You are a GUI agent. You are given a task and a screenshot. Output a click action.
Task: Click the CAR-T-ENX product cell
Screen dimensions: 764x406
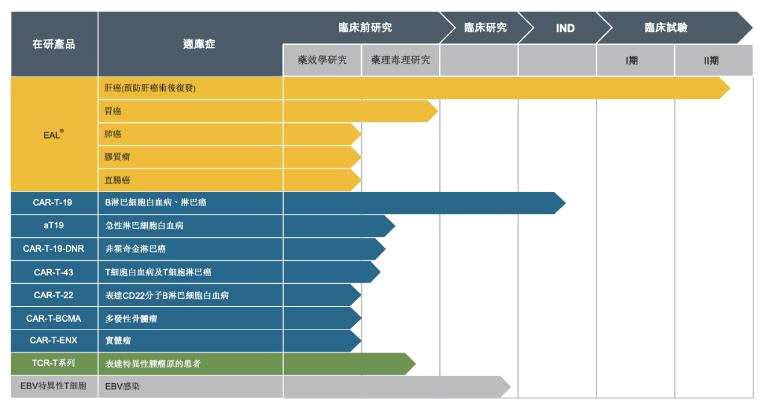(54, 340)
